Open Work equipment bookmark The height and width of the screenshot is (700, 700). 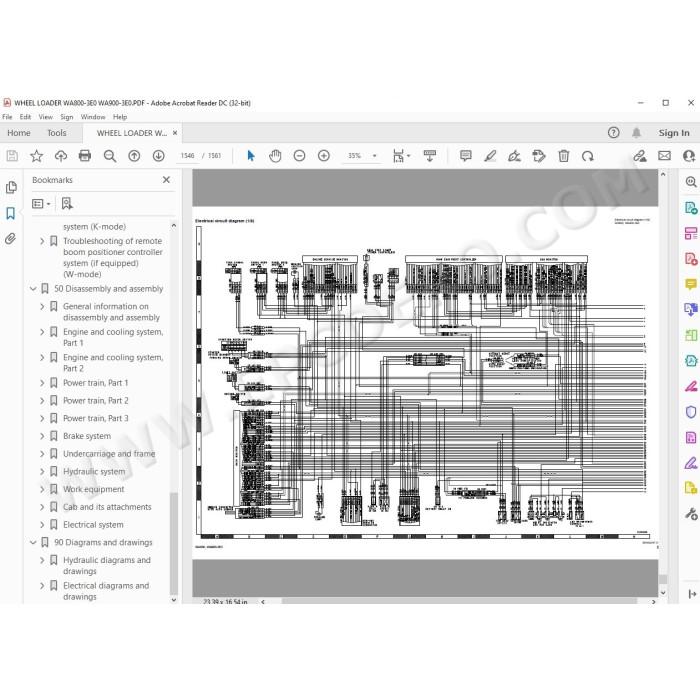[x=94, y=489]
